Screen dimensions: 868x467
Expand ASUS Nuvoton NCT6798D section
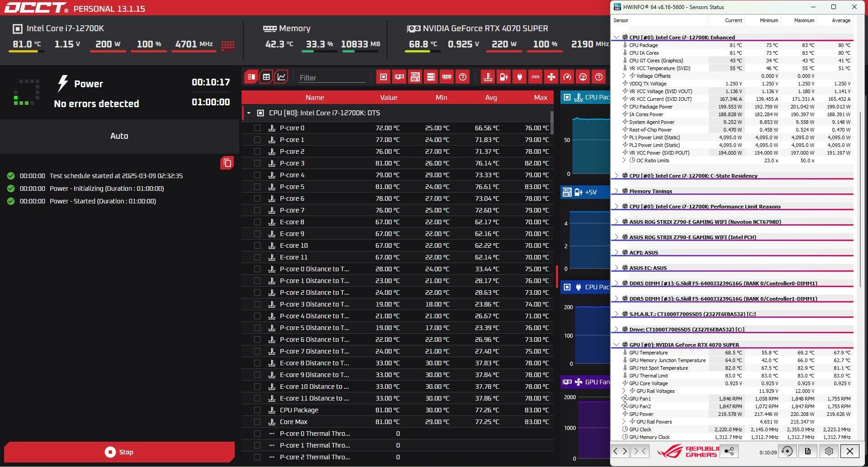[616, 222]
